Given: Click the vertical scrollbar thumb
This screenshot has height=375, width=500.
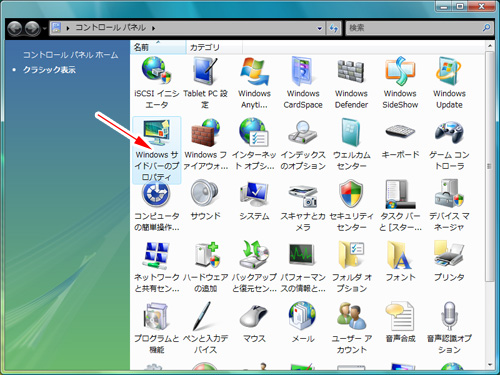Looking at the screenshot, I should 489,166.
